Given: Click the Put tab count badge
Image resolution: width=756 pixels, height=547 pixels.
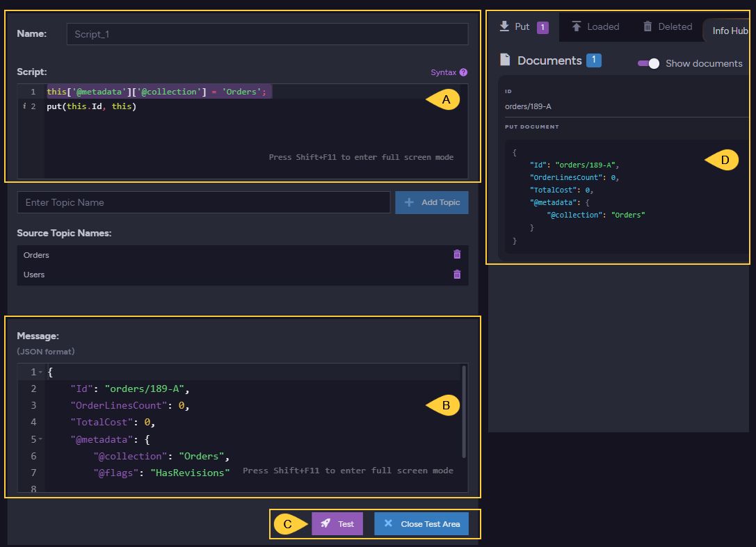Looking at the screenshot, I should click(542, 27).
